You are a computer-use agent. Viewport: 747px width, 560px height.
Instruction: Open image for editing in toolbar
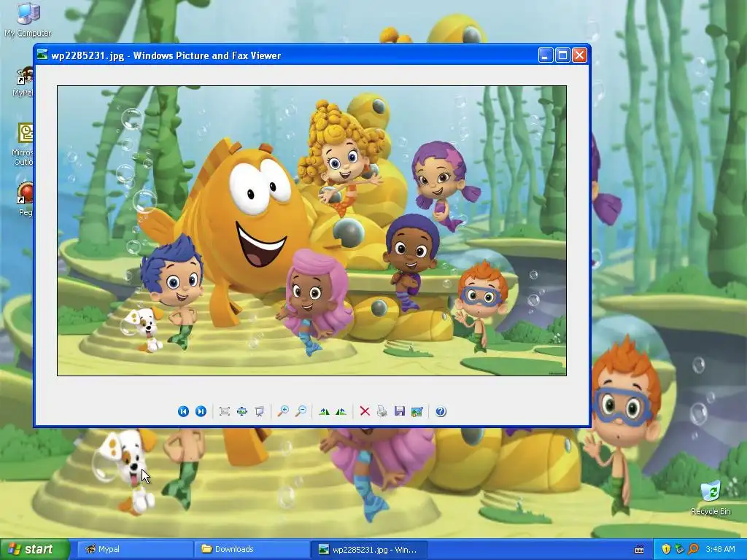click(417, 411)
